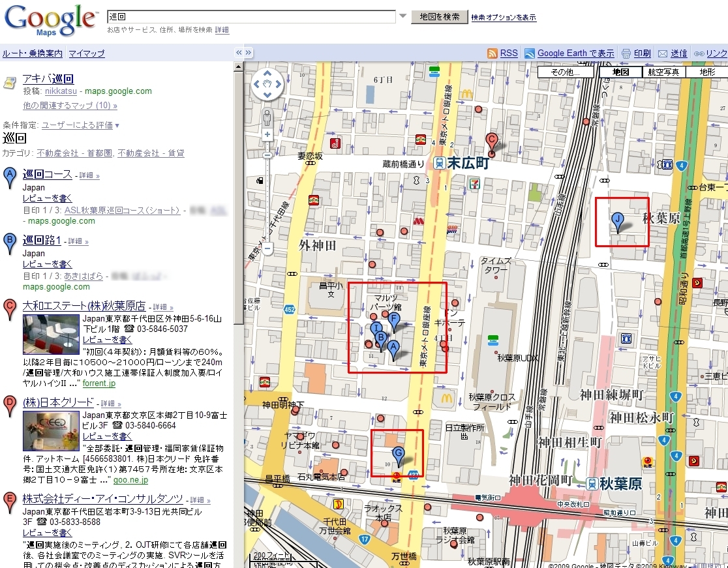Click the printer icon for 印刷

(626, 53)
